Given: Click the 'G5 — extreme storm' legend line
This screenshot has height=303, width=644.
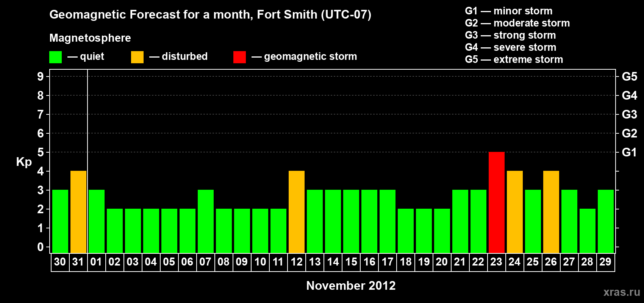Looking at the screenshot, I should (514, 59).
